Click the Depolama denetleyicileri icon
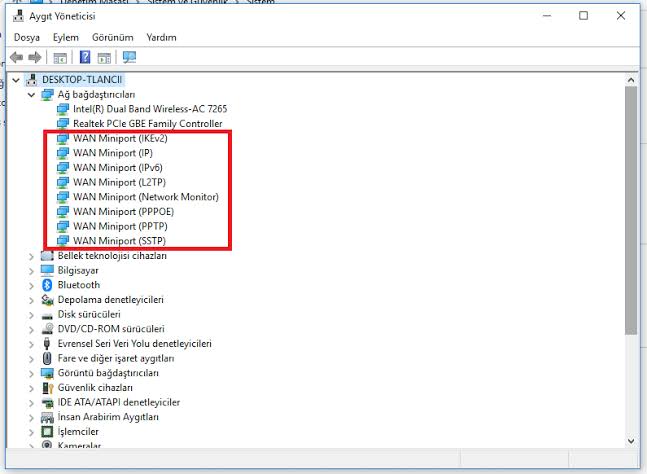 click(47, 300)
